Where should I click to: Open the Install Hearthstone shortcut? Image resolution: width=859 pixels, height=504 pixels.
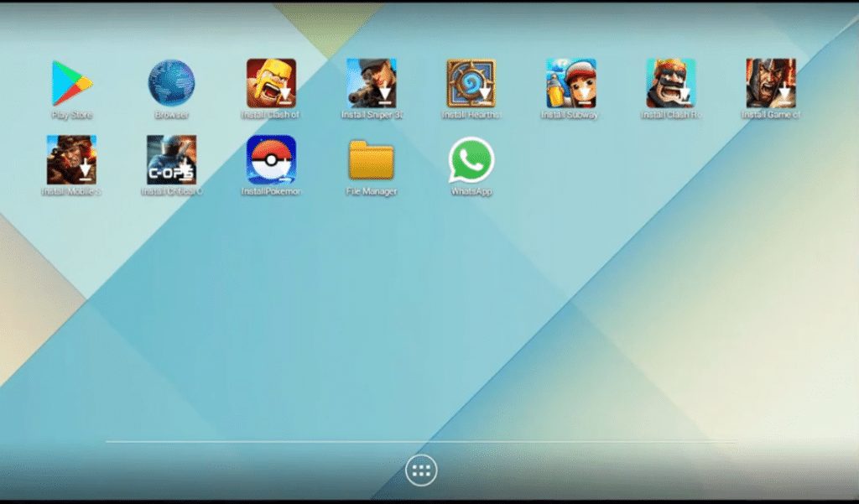click(471, 83)
